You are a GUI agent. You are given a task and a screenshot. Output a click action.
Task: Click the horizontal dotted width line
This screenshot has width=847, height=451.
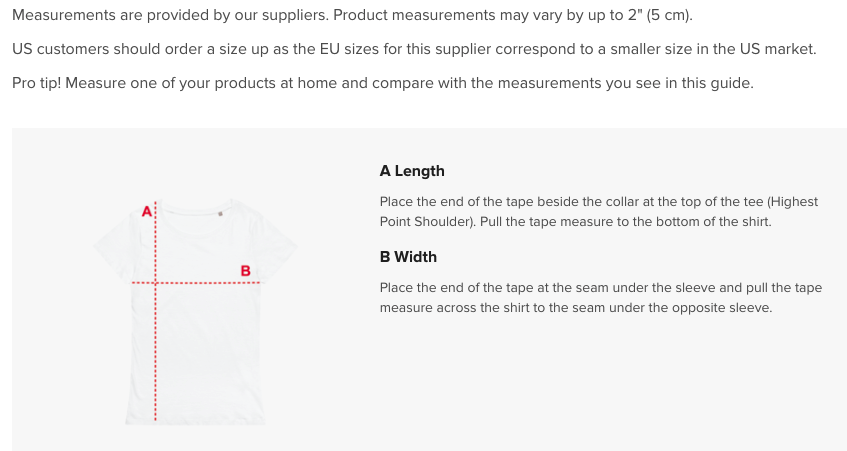click(196, 282)
